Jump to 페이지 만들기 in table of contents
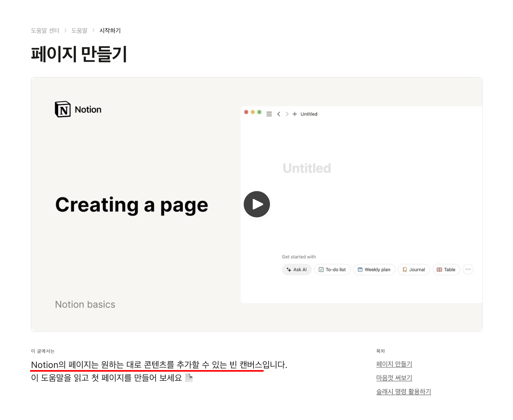The image size is (513, 420). pyautogui.click(x=394, y=364)
